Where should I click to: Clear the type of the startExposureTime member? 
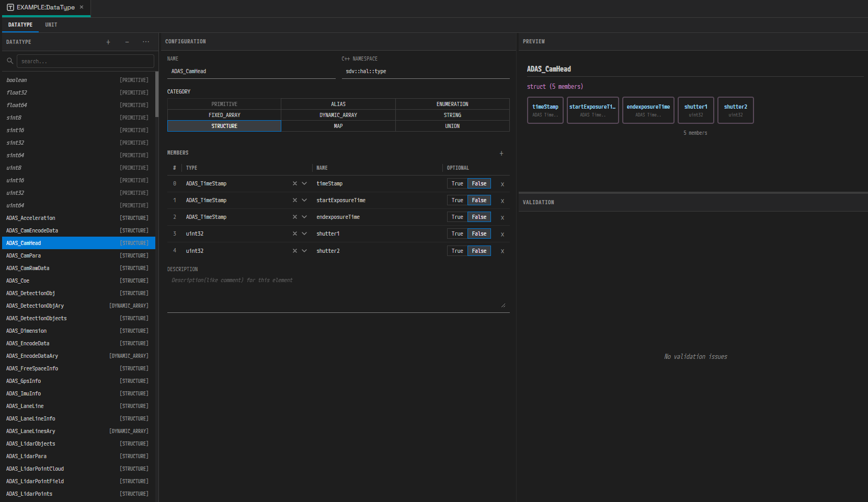[295, 200]
